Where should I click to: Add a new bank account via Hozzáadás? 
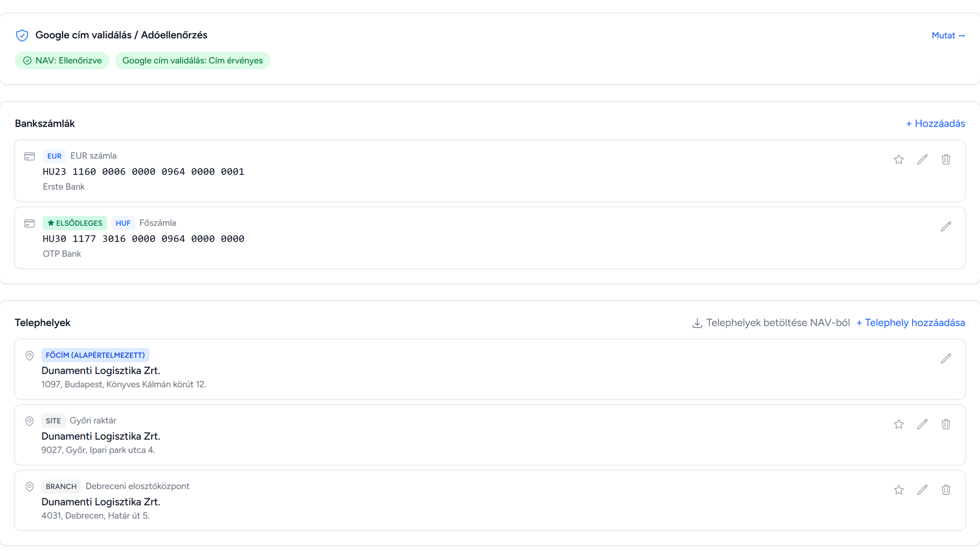pos(936,123)
